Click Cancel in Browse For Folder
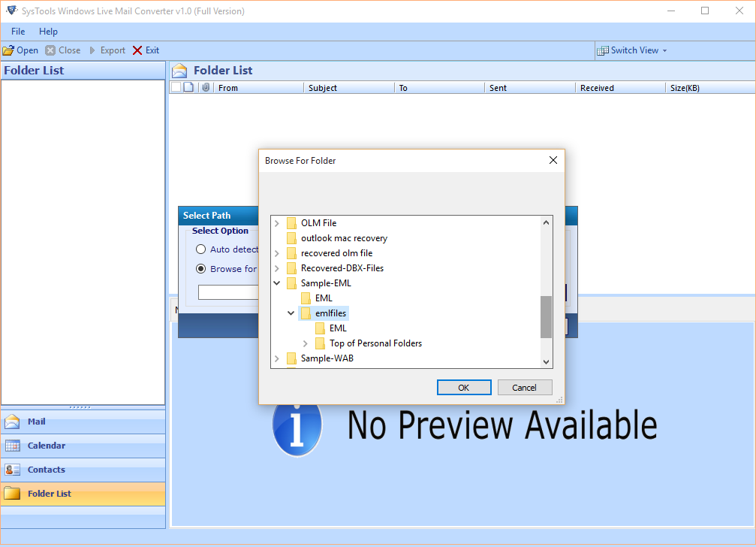Image resolution: width=756 pixels, height=547 pixels. [525, 388]
